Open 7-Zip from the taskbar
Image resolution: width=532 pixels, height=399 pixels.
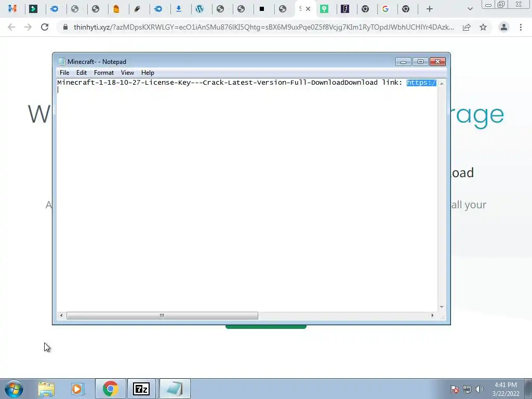point(141,389)
